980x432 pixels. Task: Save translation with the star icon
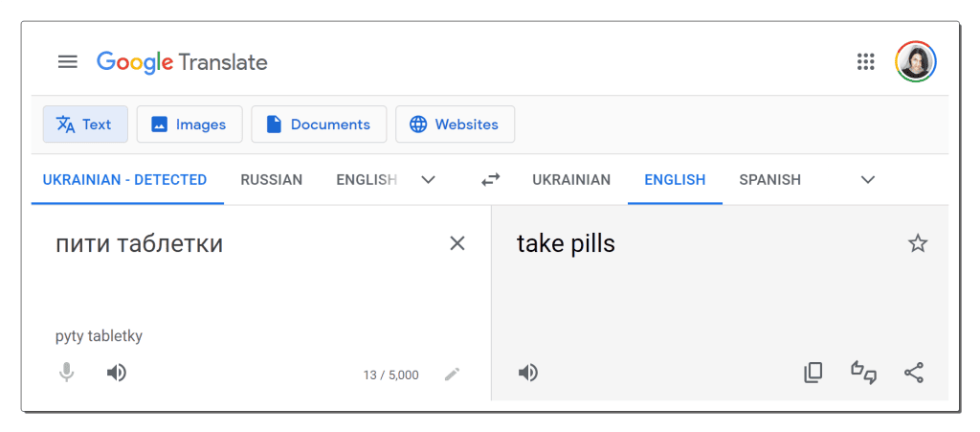click(918, 243)
